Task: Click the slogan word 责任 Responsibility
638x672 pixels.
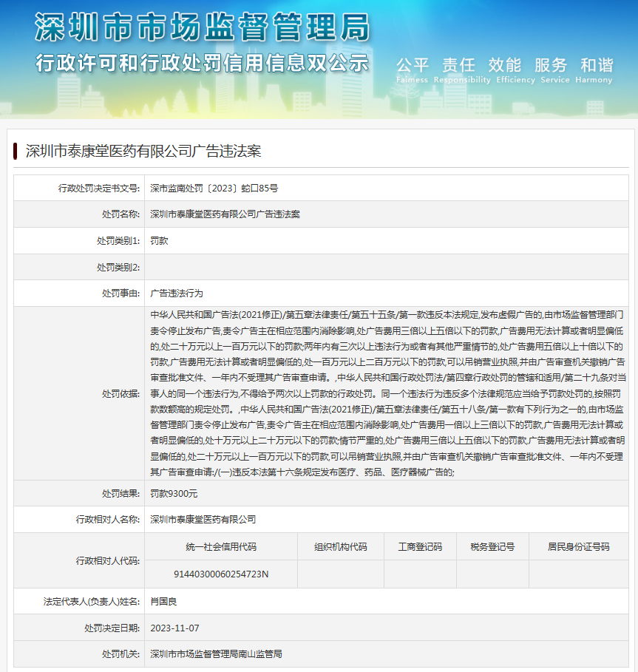Action: click(462, 71)
